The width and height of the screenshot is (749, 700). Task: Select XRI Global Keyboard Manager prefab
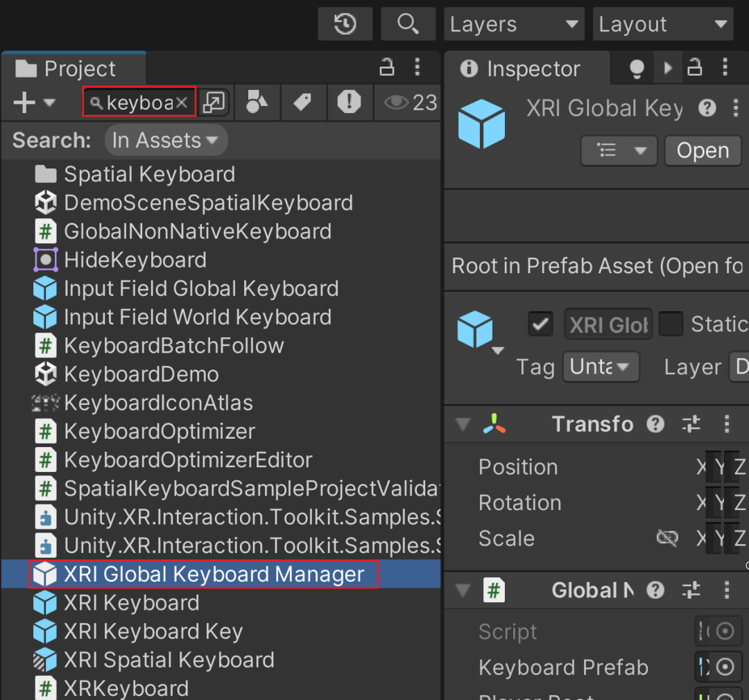pyautogui.click(x=221, y=574)
